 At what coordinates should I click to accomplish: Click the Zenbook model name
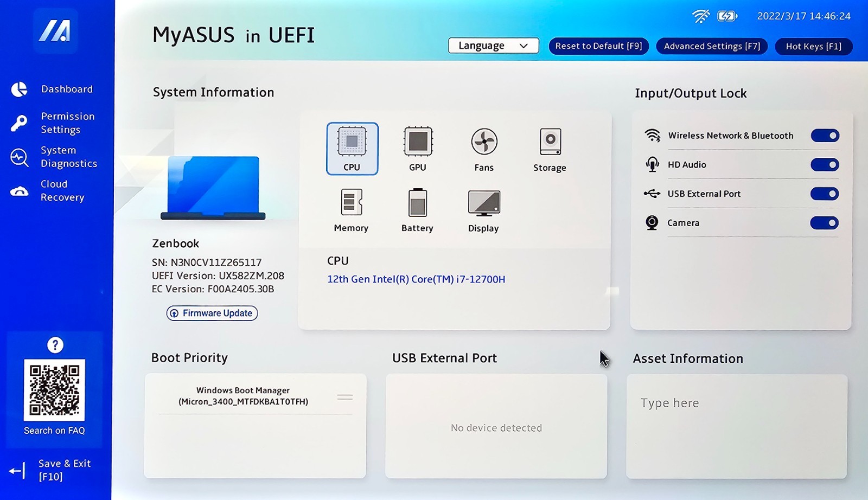pyautogui.click(x=175, y=243)
